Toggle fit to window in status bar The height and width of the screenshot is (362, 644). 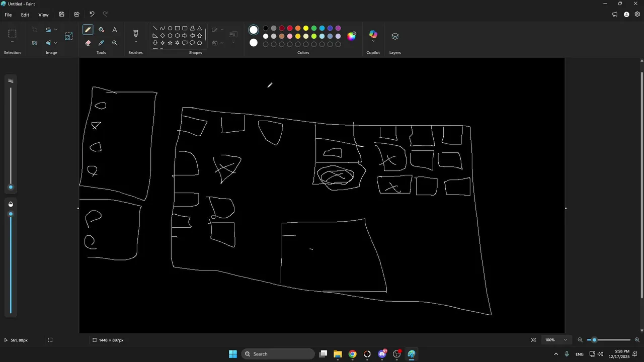click(533, 340)
